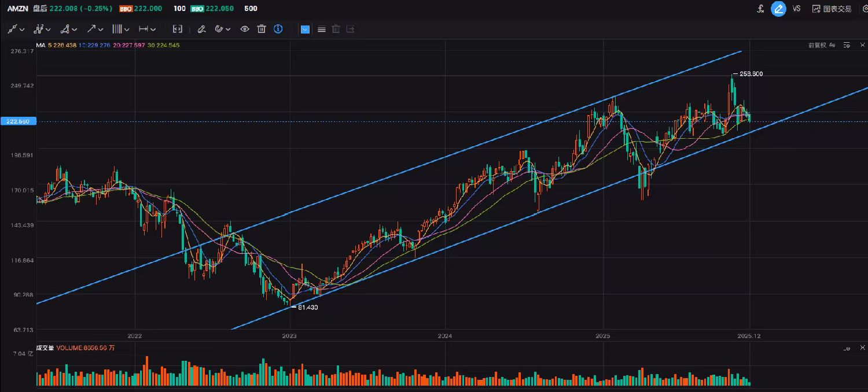Toggle the blue drawing pencil button
The height and width of the screenshot is (392, 868).
click(779, 9)
